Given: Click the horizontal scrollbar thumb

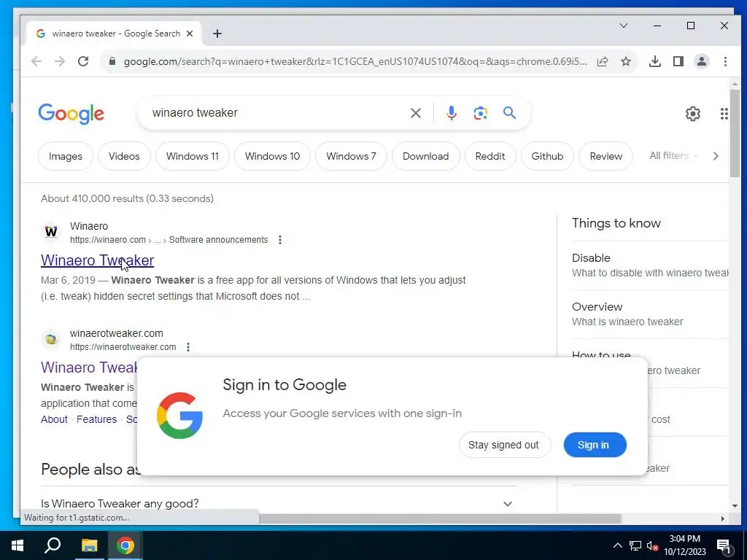Looking at the screenshot, I should [440, 518].
